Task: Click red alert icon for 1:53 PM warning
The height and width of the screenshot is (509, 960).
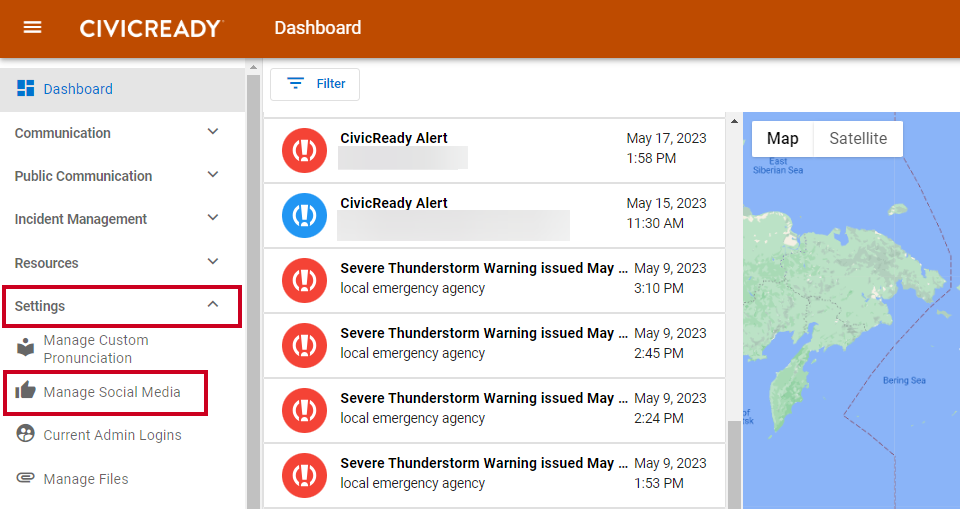Action: (304, 475)
